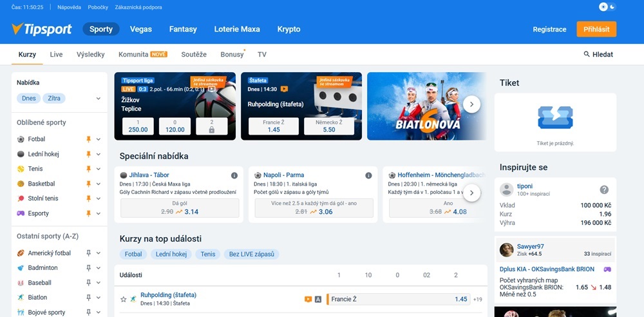Click the Badminton shuttlecock icon
Screen dimensions: 644x317
pos(21,267)
